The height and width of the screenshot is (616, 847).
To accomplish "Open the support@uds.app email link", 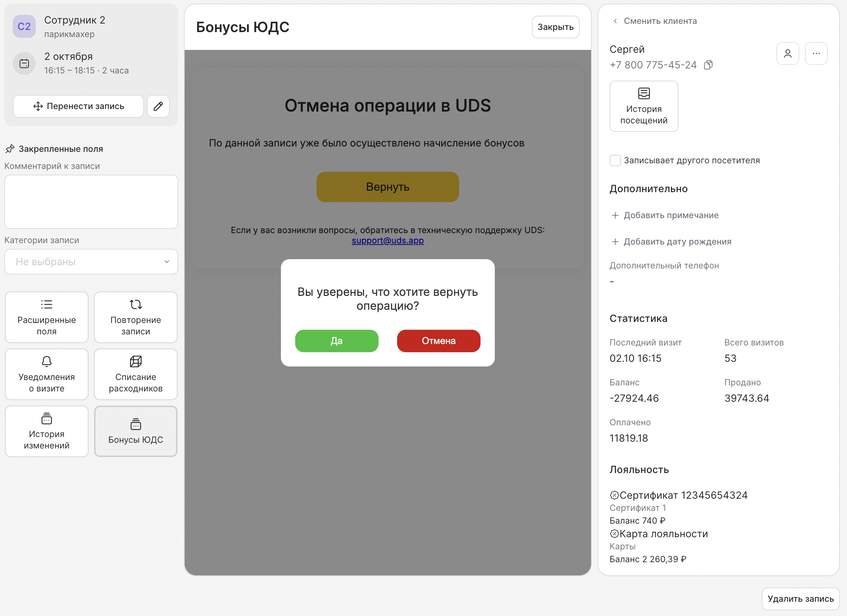I will point(387,241).
